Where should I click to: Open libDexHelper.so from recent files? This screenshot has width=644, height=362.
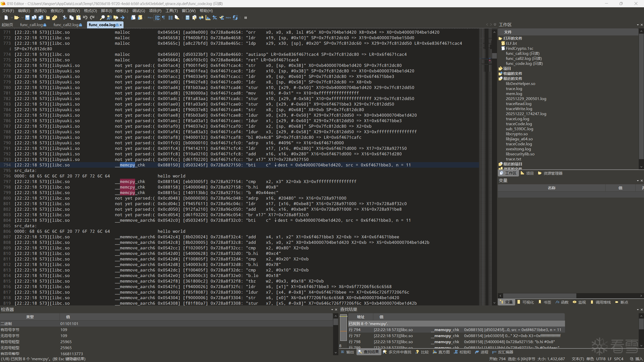pos(520,84)
